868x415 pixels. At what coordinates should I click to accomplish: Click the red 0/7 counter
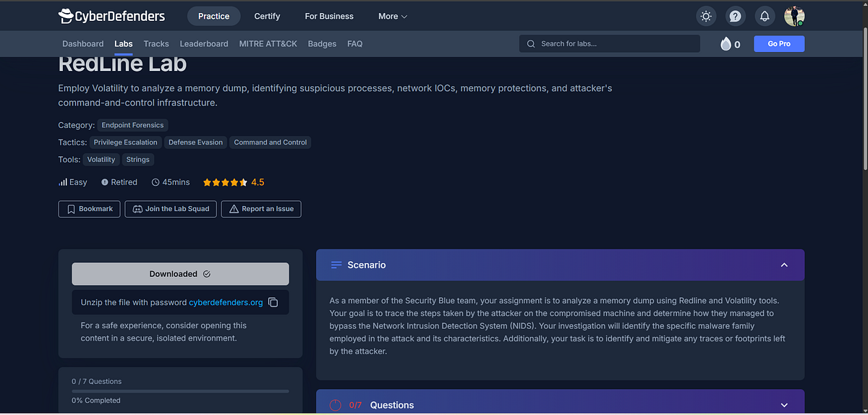[x=355, y=405]
